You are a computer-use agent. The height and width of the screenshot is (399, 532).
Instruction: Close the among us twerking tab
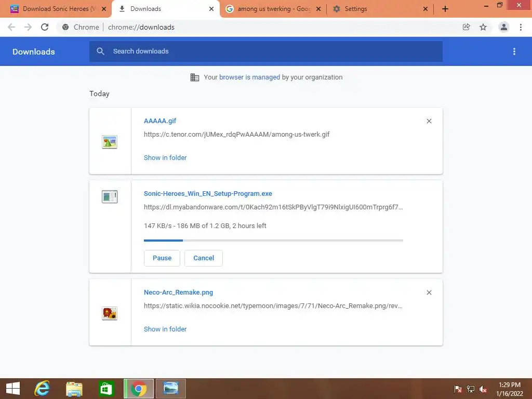point(318,9)
